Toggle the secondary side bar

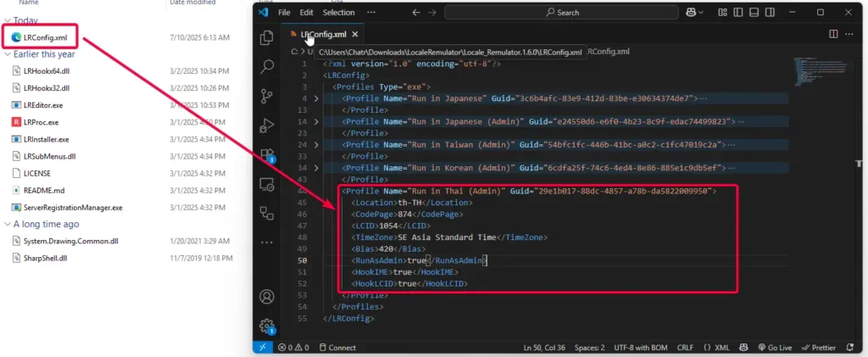click(x=770, y=12)
